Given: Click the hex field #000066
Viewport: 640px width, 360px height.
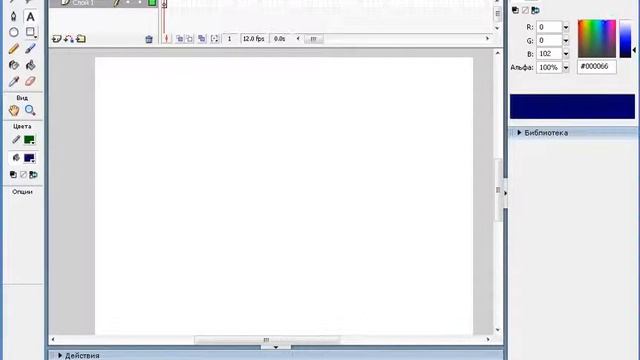Looking at the screenshot, I should click(x=597, y=67).
